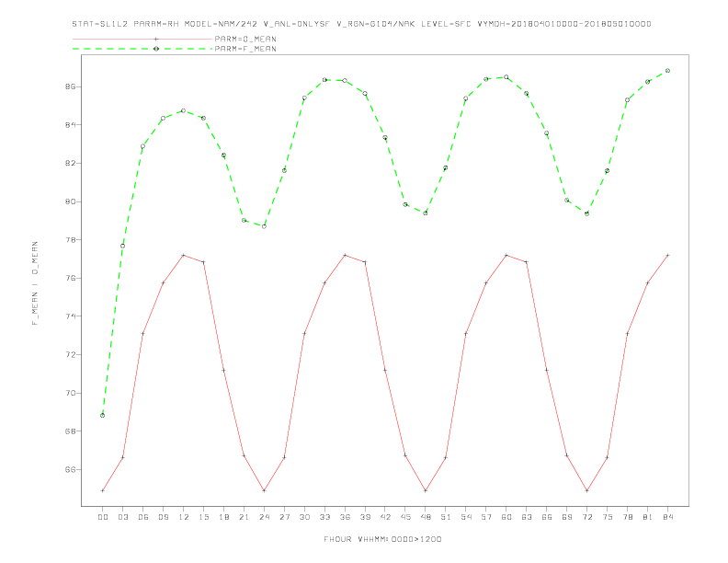
Task: Click x-axis tick label 84
Action: (x=667, y=517)
